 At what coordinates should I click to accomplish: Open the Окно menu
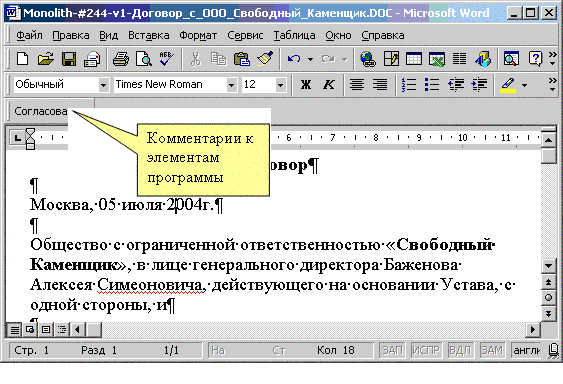(x=338, y=35)
